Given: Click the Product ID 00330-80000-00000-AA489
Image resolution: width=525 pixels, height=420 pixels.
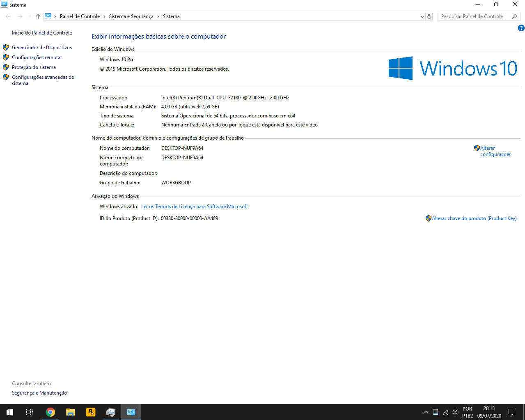Looking at the screenshot, I should coord(189,218).
